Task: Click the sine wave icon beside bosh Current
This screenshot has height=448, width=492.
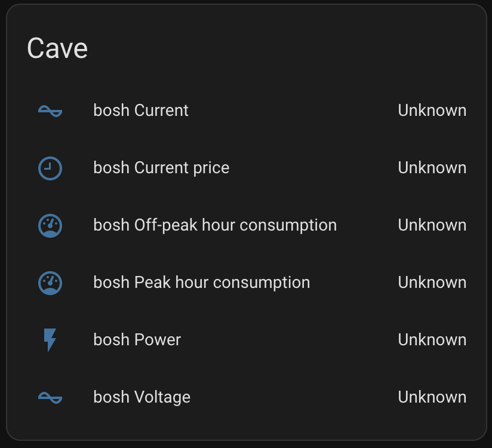Action: point(50,111)
